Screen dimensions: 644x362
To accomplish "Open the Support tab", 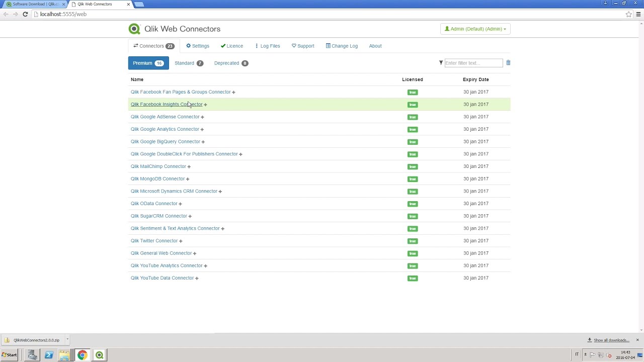I will point(303,46).
